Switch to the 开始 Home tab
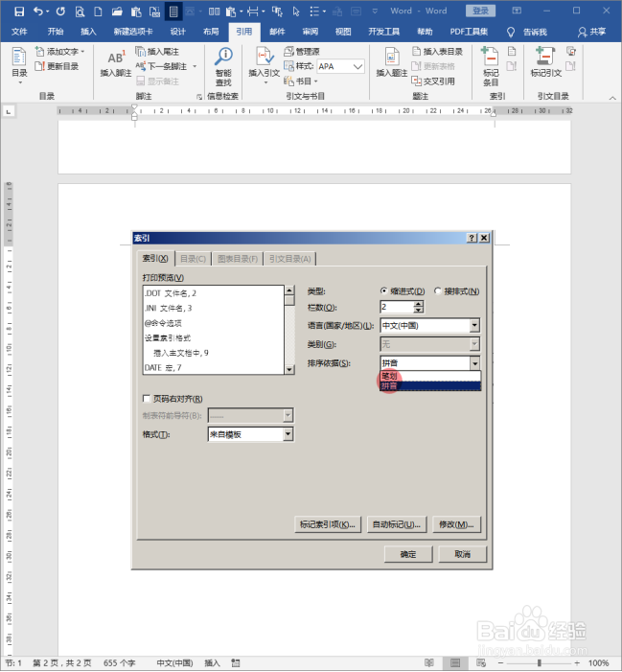Viewport: 622px width, 672px height. click(56, 33)
